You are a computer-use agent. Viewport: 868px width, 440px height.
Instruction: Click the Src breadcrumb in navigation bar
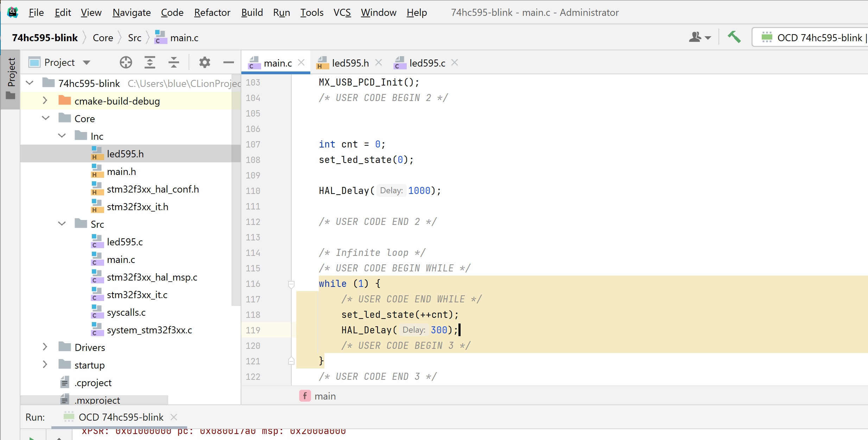point(134,38)
